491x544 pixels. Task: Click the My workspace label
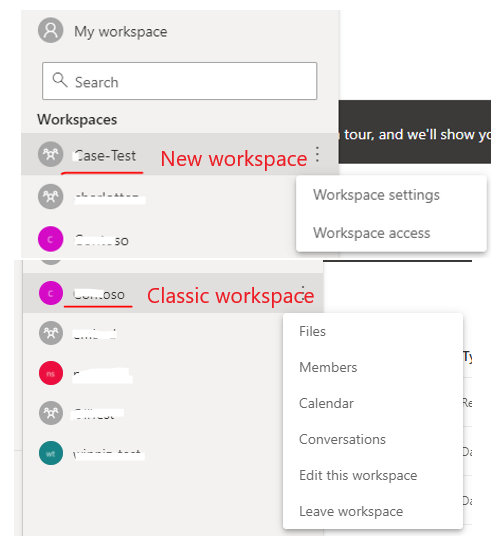(x=121, y=32)
